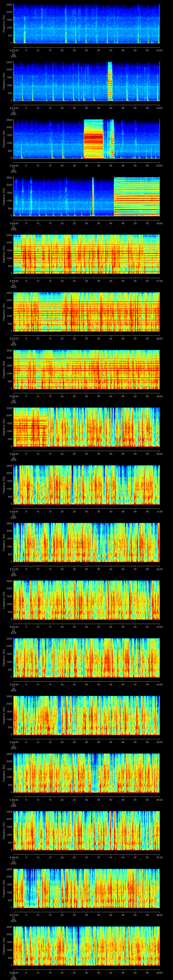Viewport: 173px width, 980px height.
Task: Click the spectrogram panel starting at 9:36:00
Action: (x=86, y=831)
